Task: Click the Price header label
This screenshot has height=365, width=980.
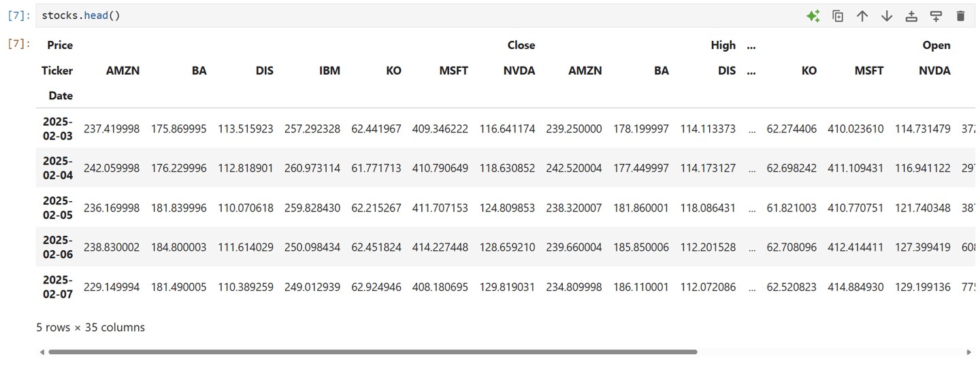Action: coord(60,45)
